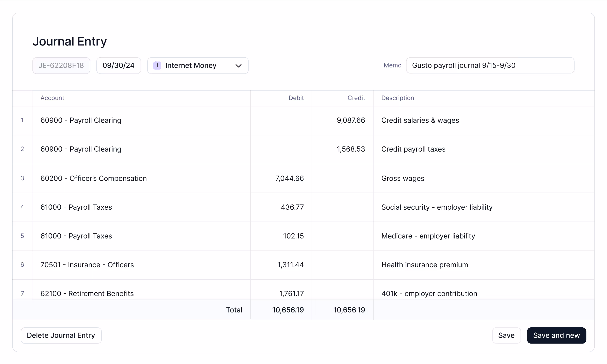Click the Save and new button

click(556, 335)
